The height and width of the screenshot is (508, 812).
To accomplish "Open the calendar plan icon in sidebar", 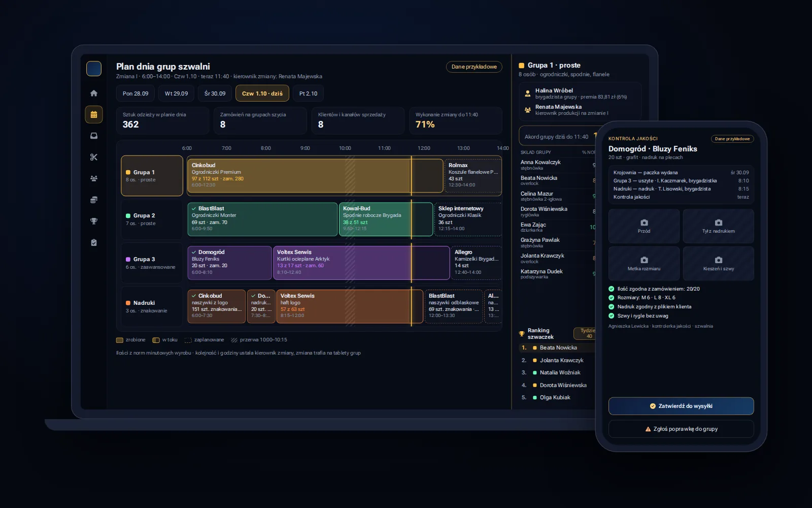I will click(94, 114).
